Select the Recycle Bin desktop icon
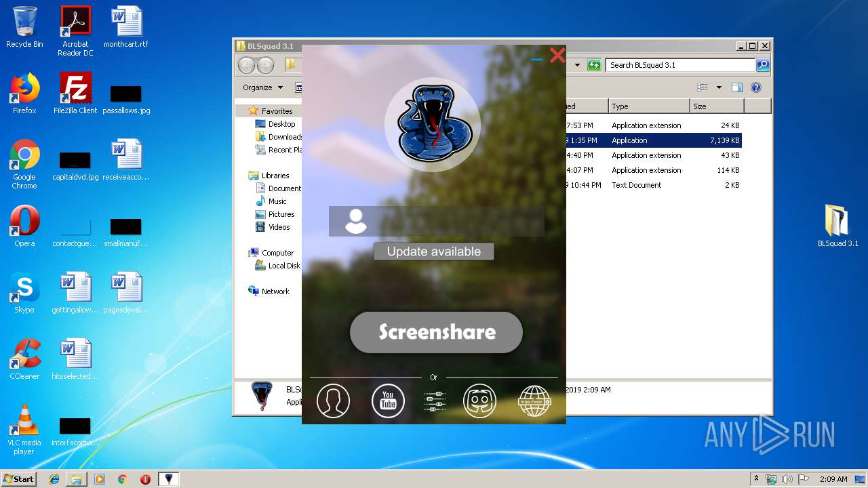868x488 pixels. [x=24, y=27]
